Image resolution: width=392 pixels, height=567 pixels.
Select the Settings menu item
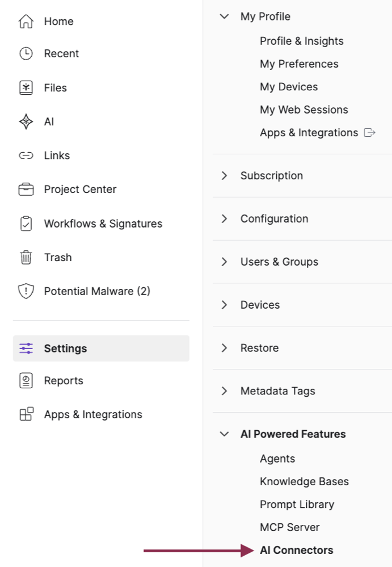click(101, 348)
